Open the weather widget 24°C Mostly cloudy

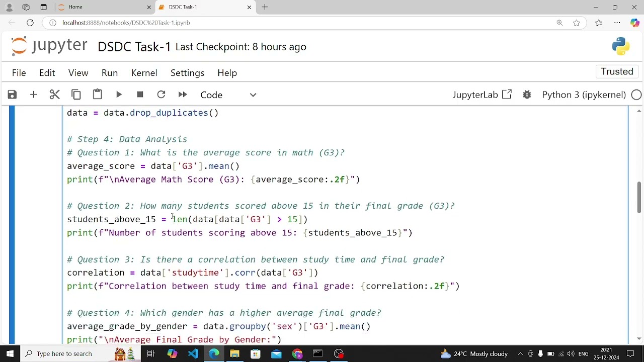click(474, 353)
